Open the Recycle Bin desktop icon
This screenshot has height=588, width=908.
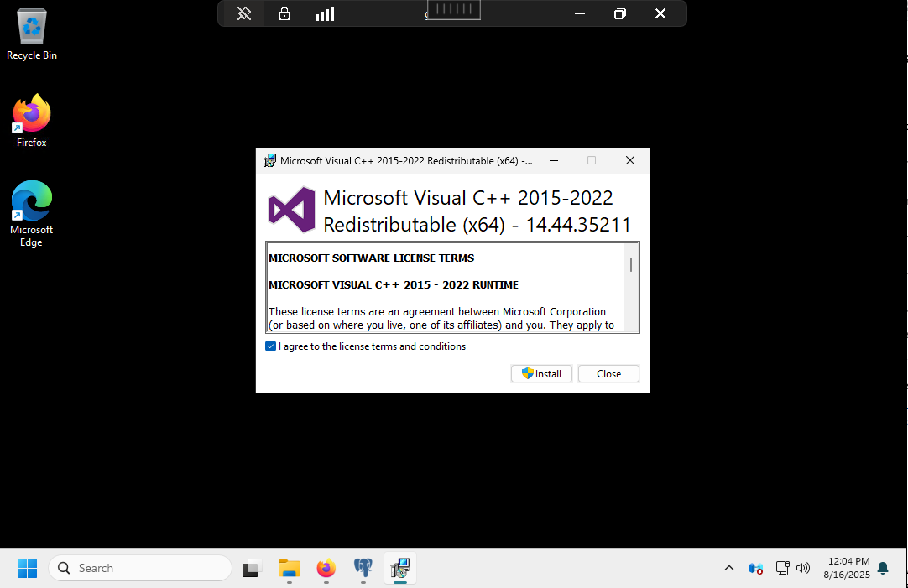32,34
